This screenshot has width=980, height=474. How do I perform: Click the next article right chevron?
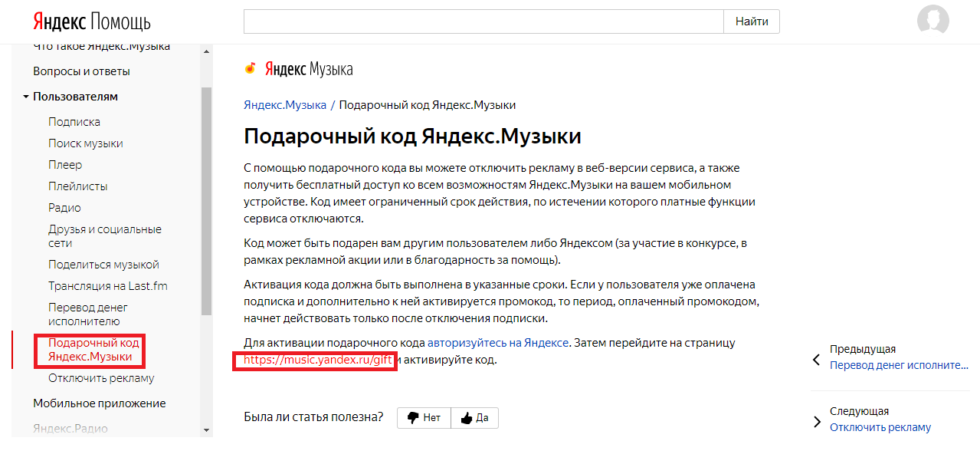click(x=816, y=421)
